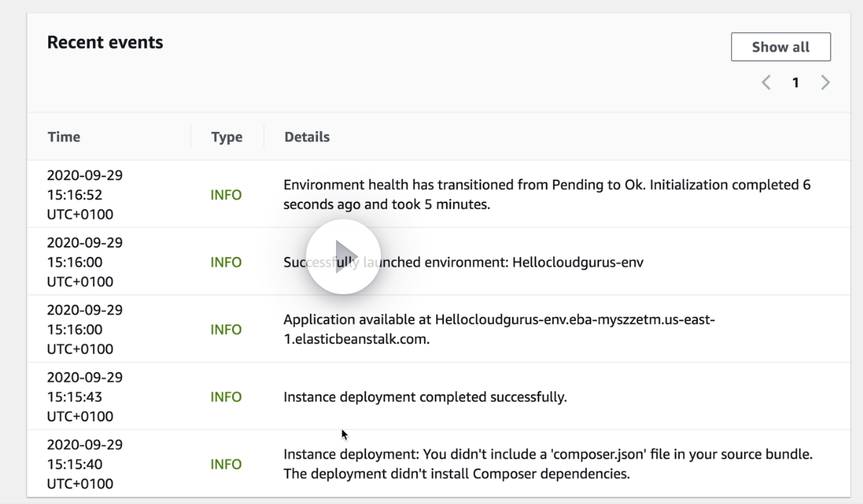Screen dimensions: 863x504
Task: Select the 15:16:52 timestamp cell
Action: (85, 195)
